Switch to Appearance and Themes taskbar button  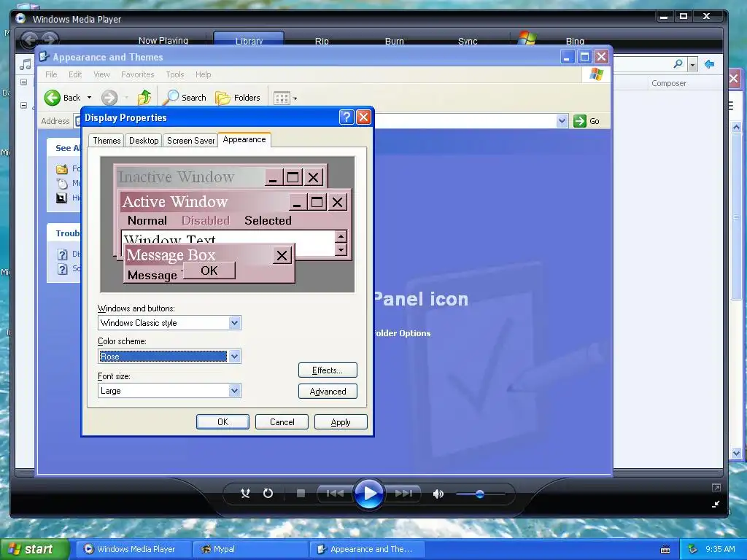tap(367, 549)
